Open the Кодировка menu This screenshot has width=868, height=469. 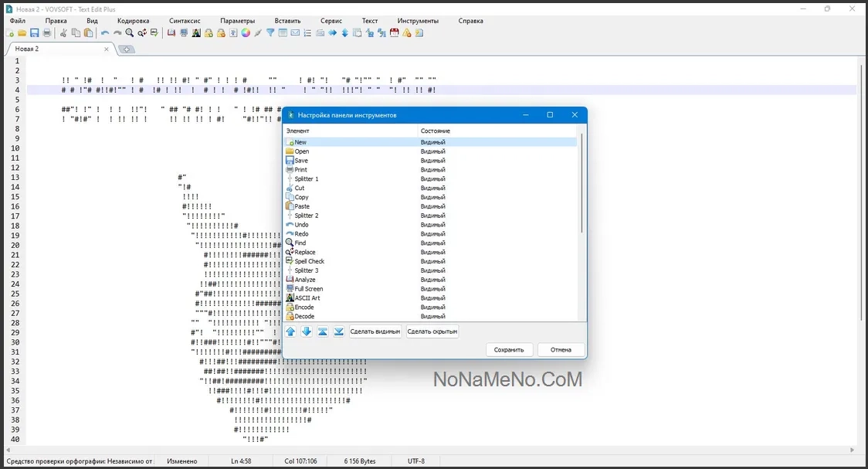click(133, 21)
